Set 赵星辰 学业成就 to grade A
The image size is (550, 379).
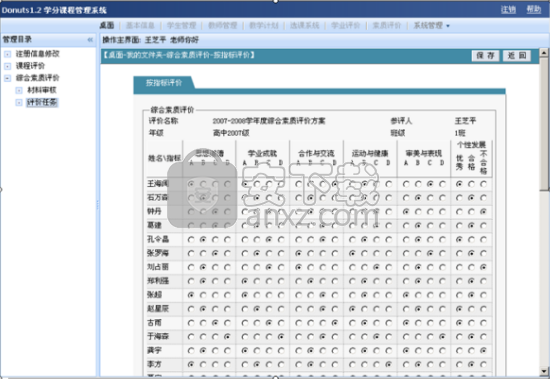245,309
